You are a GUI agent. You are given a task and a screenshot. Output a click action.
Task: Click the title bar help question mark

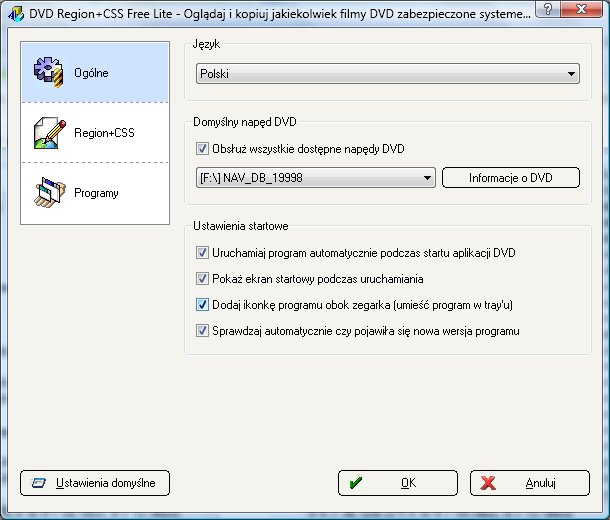pyautogui.click(x=548, y=9)
